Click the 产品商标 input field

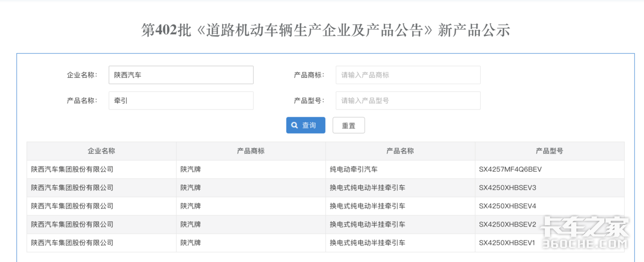408,75
